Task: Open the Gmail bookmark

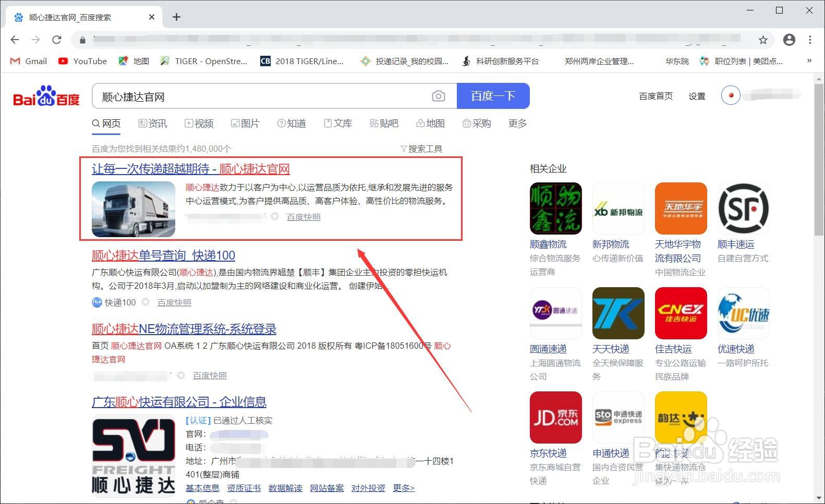Action: (x=29, y=61)
